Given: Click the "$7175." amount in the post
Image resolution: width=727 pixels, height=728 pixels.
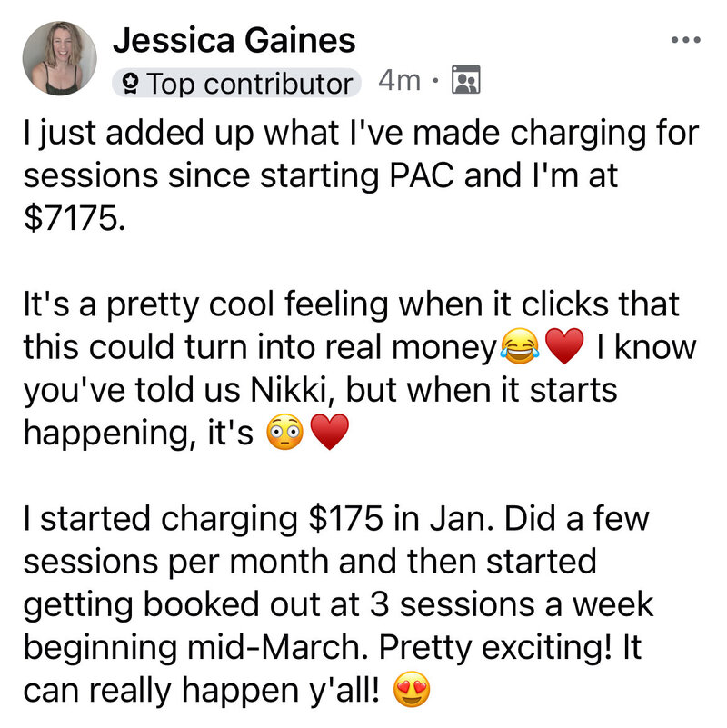Looking at the screenshot, I should [x=75, y=218].
